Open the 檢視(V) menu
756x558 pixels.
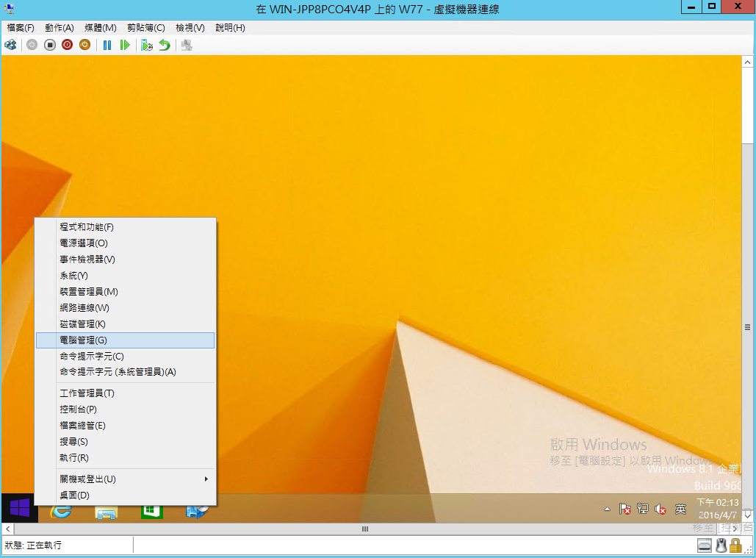pos(190,28)
